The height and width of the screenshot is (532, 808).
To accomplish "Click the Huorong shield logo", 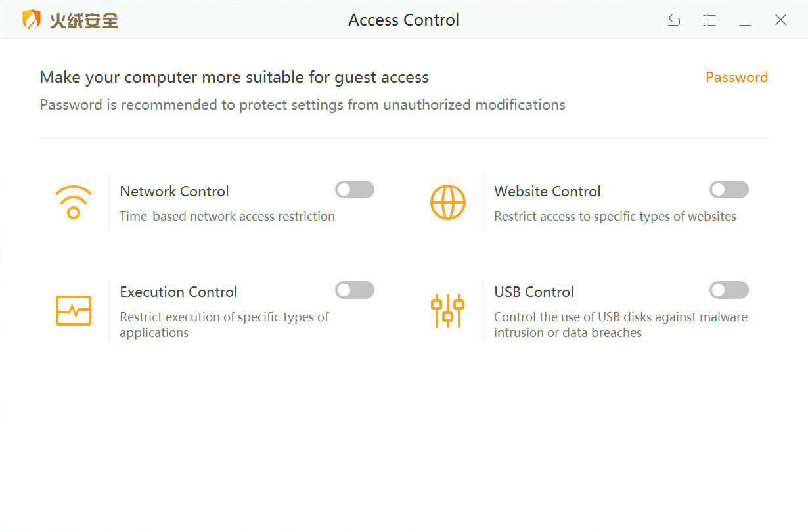I will coord(31,20).
